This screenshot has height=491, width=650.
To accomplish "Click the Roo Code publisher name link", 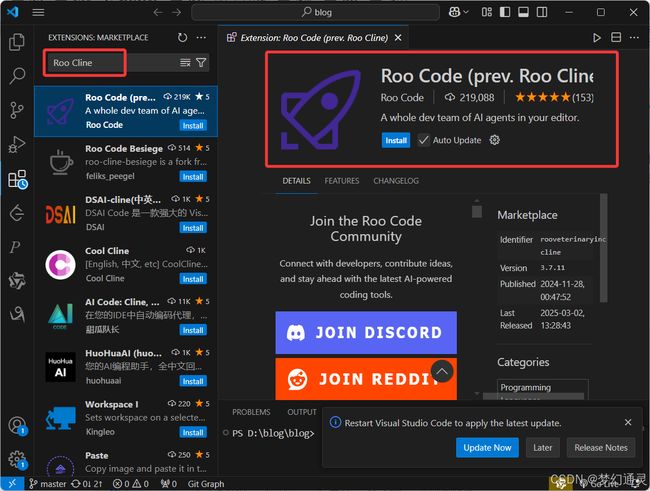I will click(402, 98).
